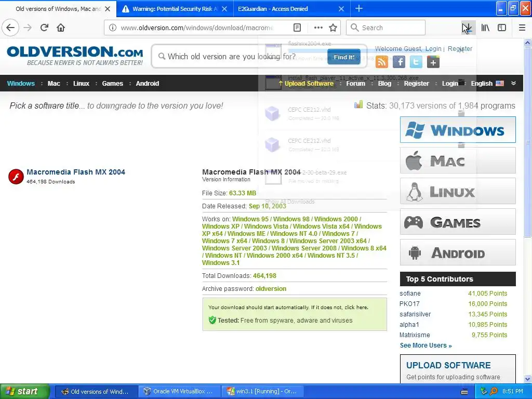Open contributor safarisilver's profile
Screen dimensions: 532x399
point(415,314)
